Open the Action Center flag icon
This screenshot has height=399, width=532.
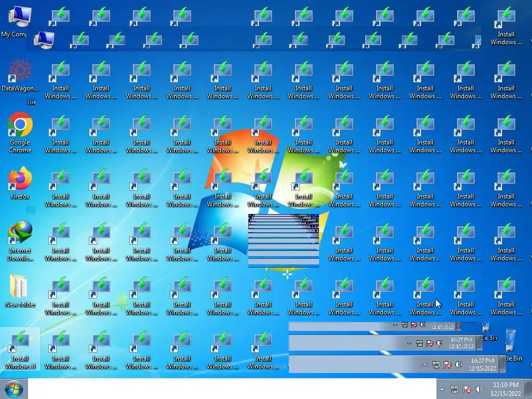click(467, 389)
